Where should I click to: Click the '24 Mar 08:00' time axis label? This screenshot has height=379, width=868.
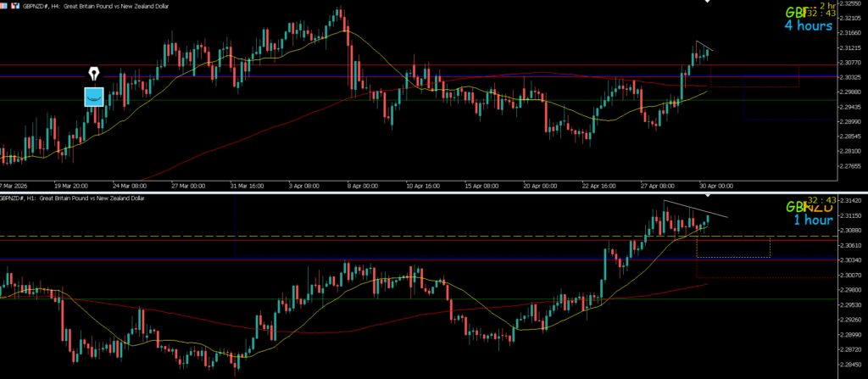[129, 187]
